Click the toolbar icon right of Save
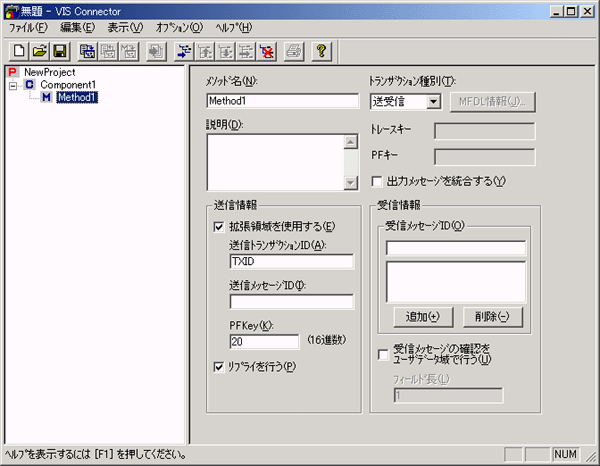This screenshot has width=600, height=466. click(x=88, y=51)
